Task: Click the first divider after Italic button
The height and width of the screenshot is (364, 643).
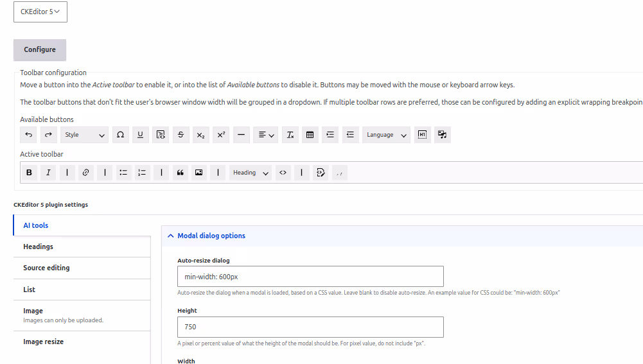Action: point(67,173)
